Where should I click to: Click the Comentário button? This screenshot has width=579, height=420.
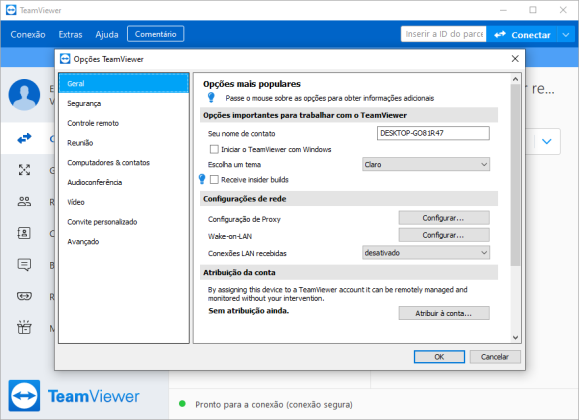(155, 34)
